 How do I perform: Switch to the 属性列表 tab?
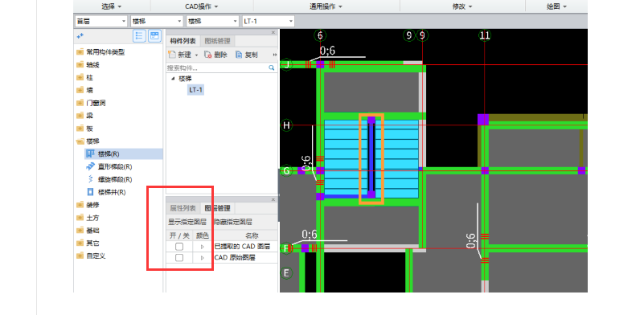coord(183,208)
